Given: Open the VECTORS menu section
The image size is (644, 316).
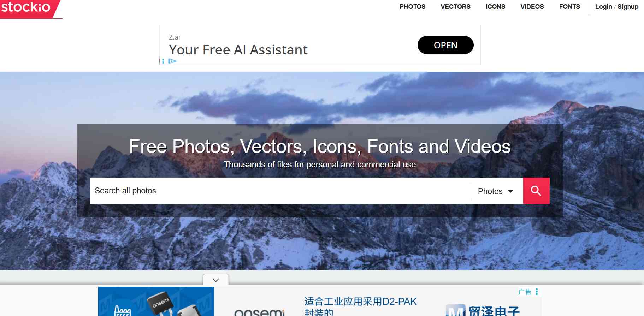Looking at the screenshot, I should (455, 7).
